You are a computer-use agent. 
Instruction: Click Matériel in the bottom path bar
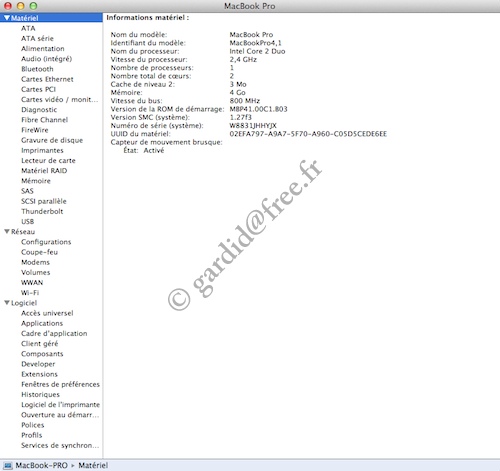point(93,465)
